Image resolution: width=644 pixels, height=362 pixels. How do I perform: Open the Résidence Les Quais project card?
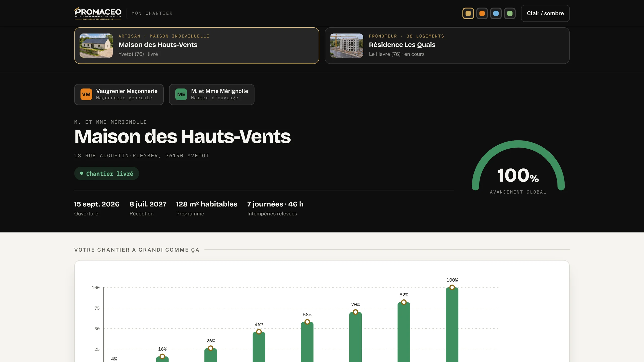pyautogui.click(x=447, y=46)
